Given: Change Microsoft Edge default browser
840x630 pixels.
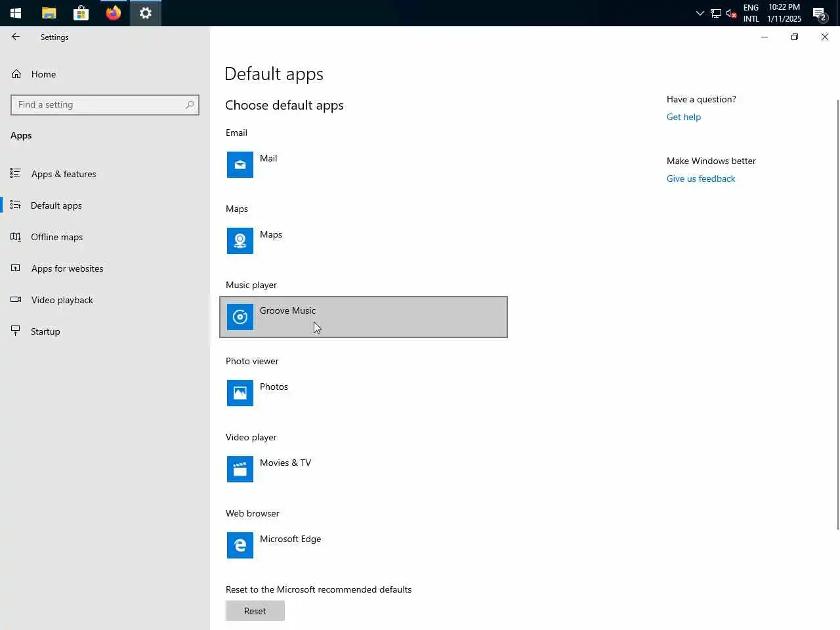Looking at the screenshot, I should click(x=364, y=545).
